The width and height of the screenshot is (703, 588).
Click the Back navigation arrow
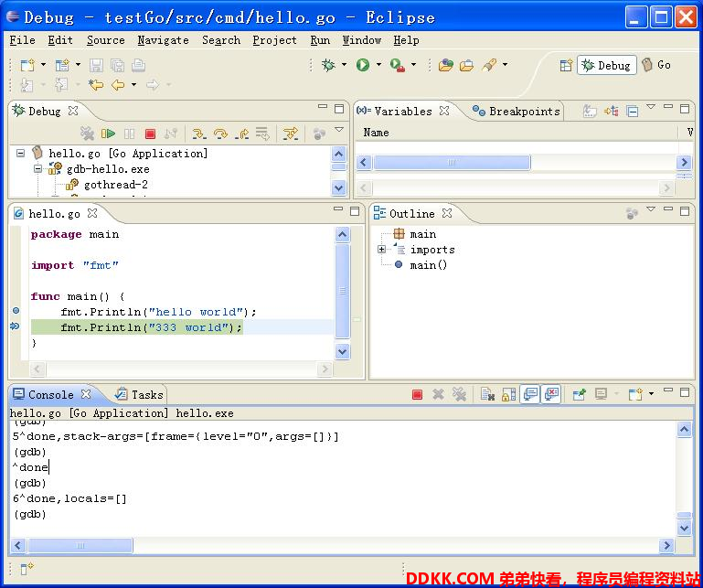(x=118, y=85)
